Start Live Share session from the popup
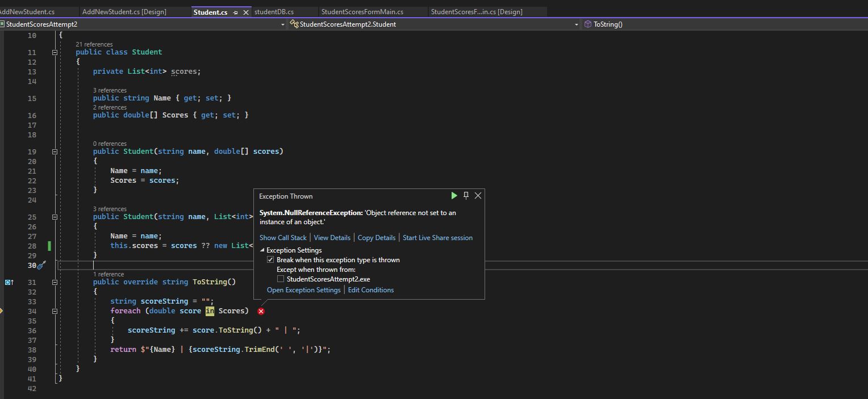 tap(437, 238)
